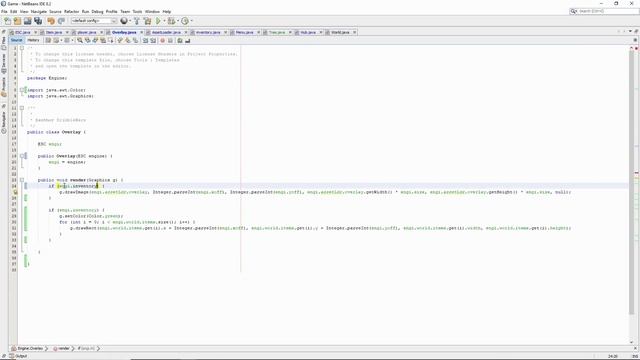Switch to the World.java tab
Viewport: 640px width, 360px height.
[340, 32]
